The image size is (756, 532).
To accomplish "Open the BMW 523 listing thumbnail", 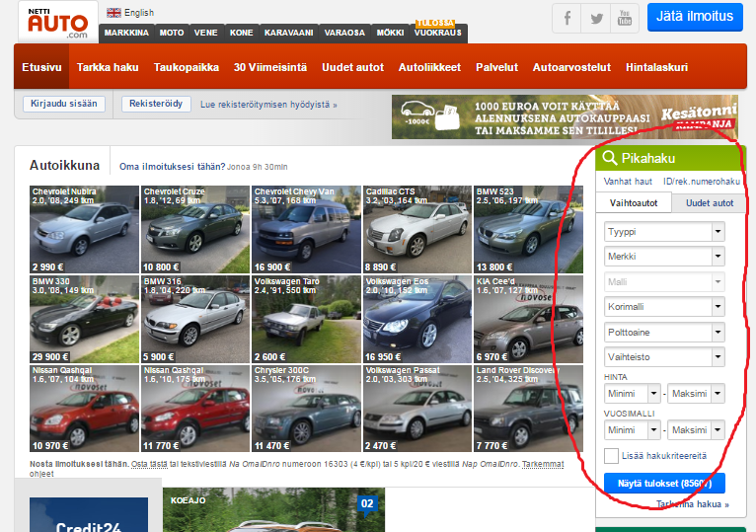I will 528,230.
